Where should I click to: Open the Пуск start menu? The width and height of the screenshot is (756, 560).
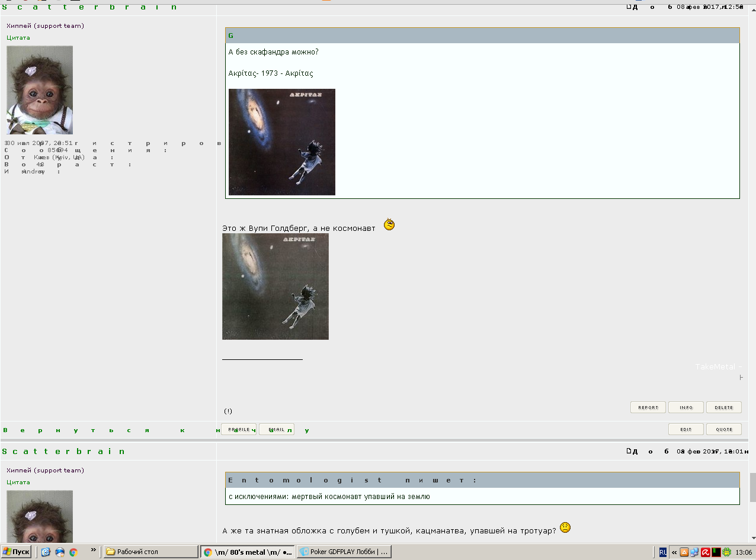coord(16,552)
